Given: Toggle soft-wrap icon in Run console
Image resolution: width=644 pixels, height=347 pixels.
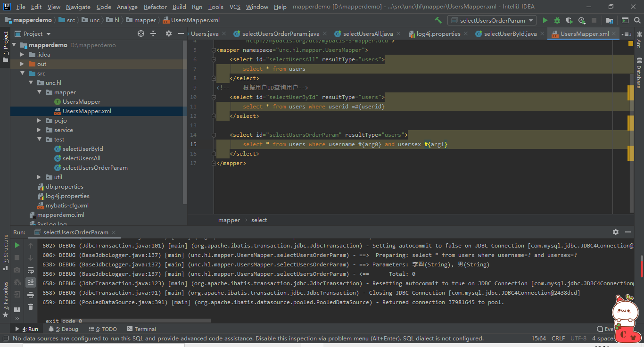Looking at the screenshot, I should click(31, 270).
